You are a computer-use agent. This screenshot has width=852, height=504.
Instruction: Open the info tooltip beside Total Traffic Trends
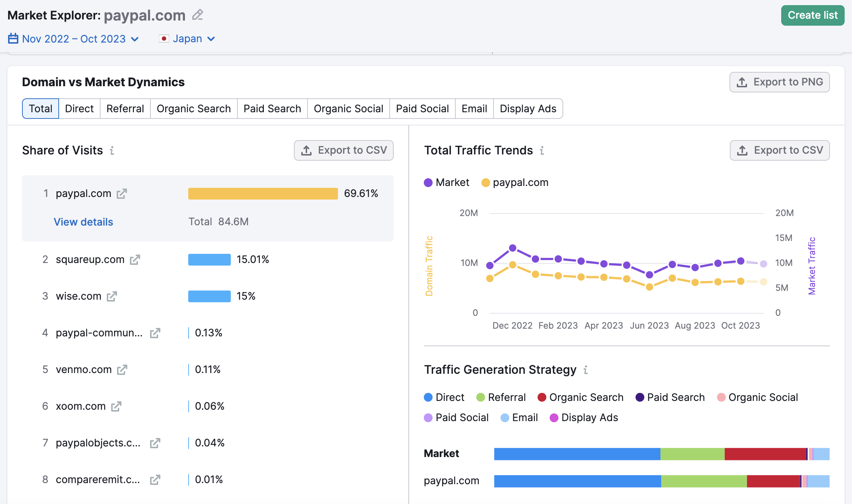tap(542, 151)
